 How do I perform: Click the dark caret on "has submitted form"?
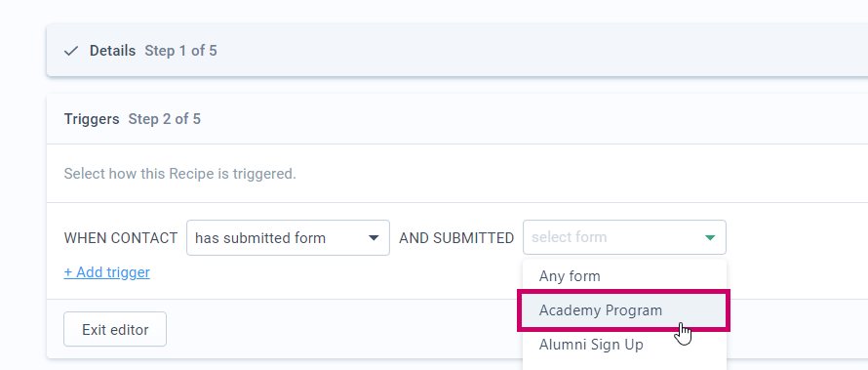pos(374,238)
